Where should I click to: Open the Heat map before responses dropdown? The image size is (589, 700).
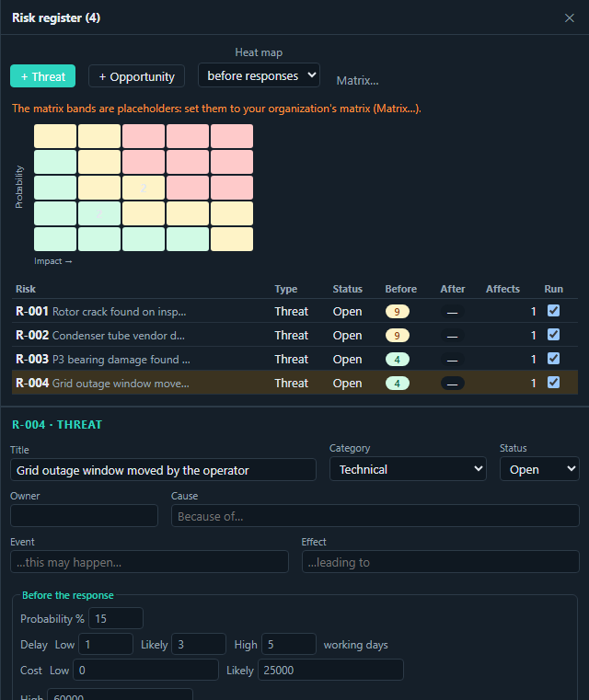point(259,75)
